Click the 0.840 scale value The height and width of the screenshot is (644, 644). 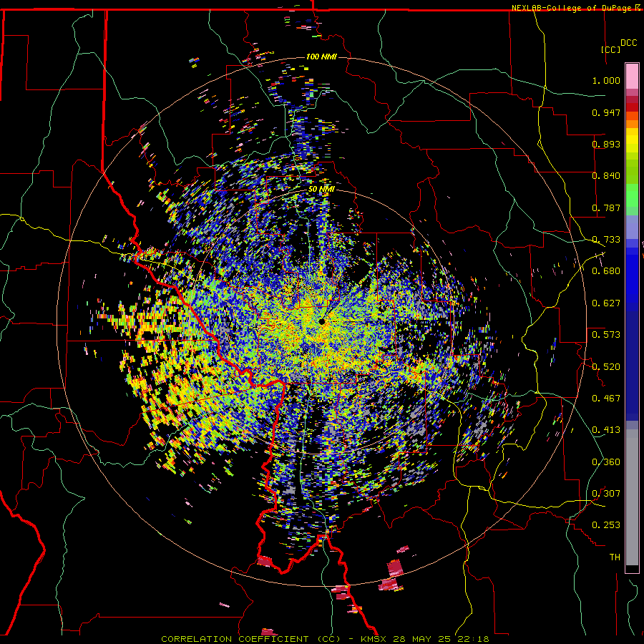(606, 176)
